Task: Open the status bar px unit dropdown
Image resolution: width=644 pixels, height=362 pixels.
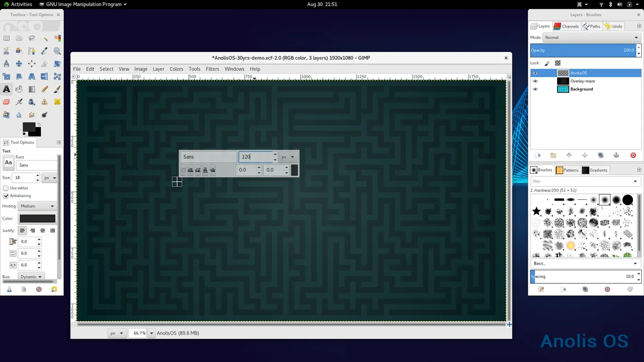Action: coord(117,333)
